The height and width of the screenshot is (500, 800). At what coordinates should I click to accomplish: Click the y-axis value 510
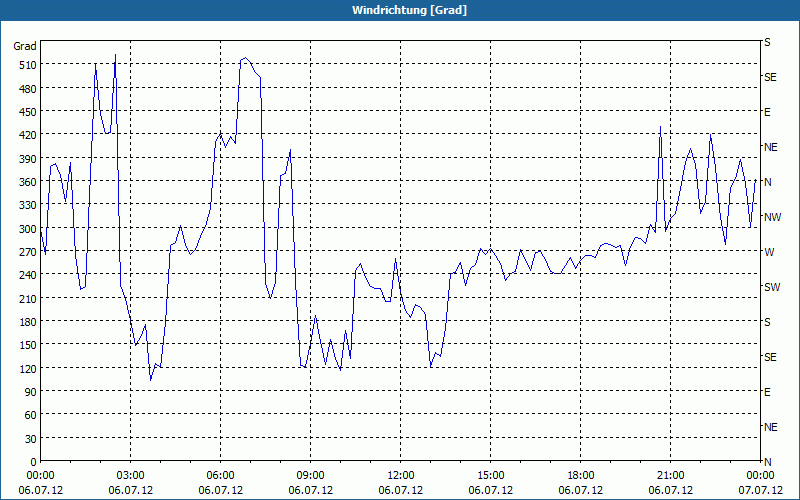pyautogui.click(x=28, y=65)
